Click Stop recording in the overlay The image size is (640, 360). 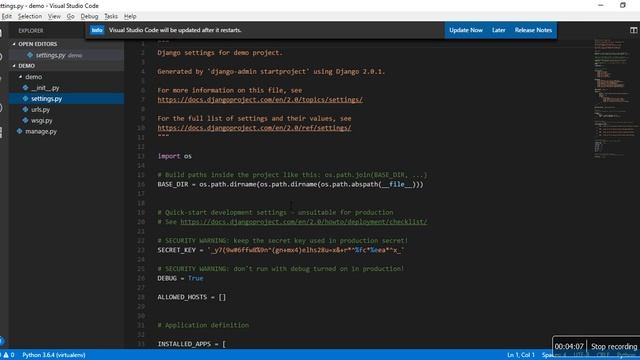(614, 347)
